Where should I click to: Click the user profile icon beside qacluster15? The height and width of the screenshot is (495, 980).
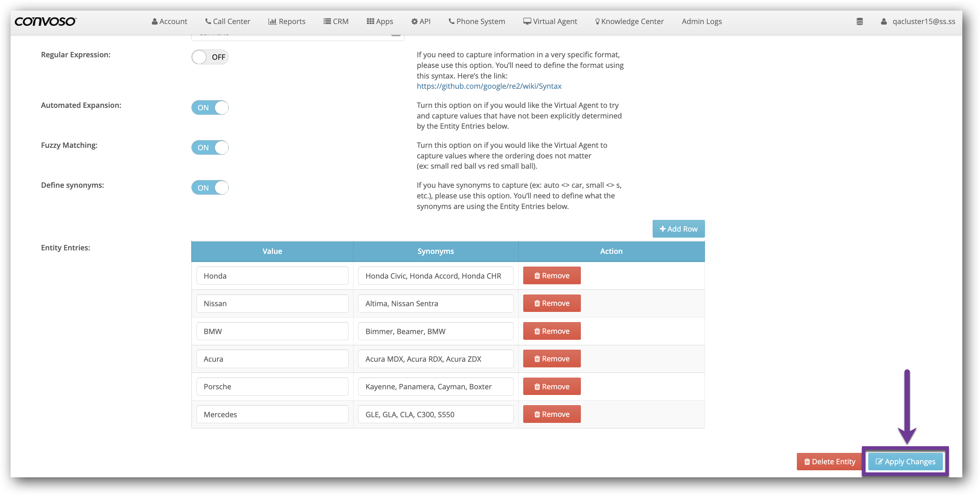(x=884, y=22)
